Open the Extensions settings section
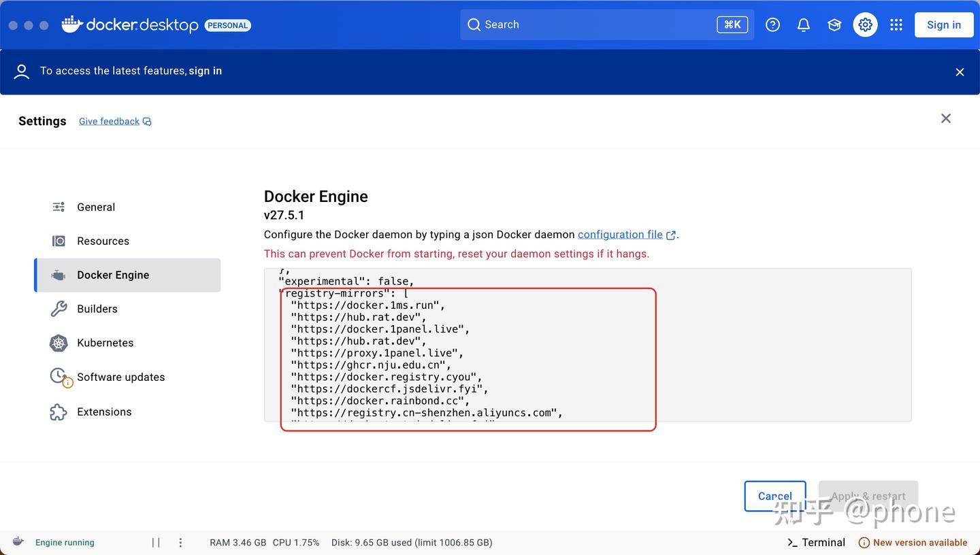Screen dimensions: 980x555 pyautogui.click(x=104, y=411)
